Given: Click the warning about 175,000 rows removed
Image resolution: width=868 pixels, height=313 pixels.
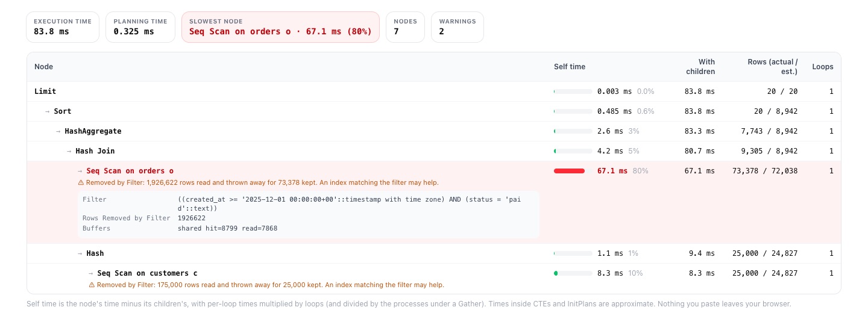Looking at the screenshot, I should click(266, 285).
